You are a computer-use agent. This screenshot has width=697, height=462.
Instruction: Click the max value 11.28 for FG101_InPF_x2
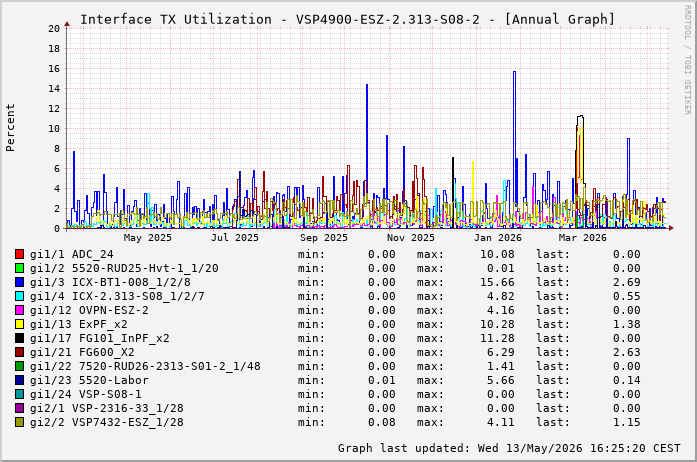coord(497,338)
